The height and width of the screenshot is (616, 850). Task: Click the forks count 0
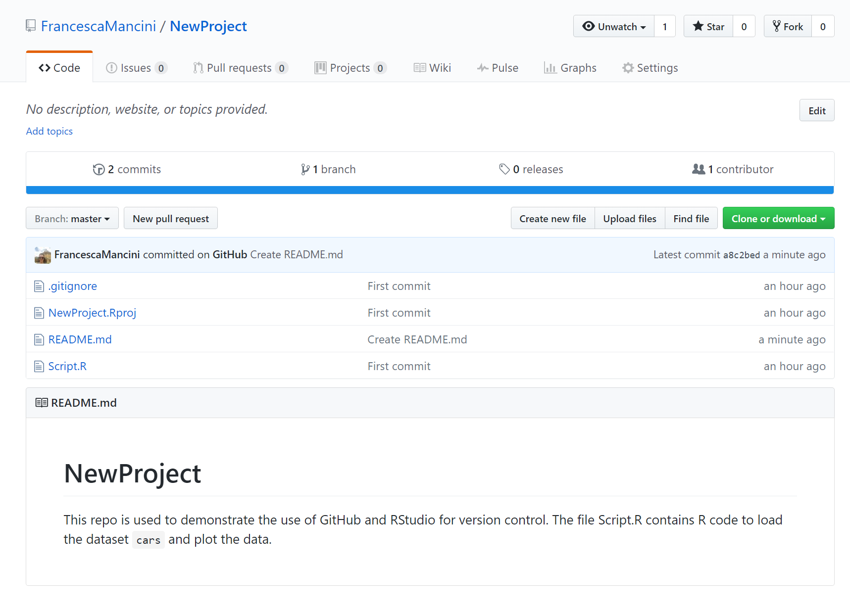[823, 26]
